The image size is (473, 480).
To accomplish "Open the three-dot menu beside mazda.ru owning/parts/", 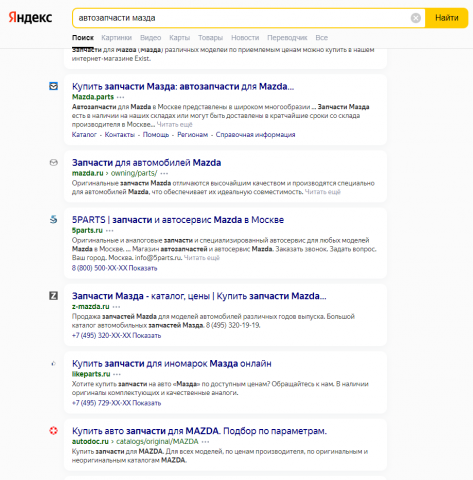I will (164, 173).
